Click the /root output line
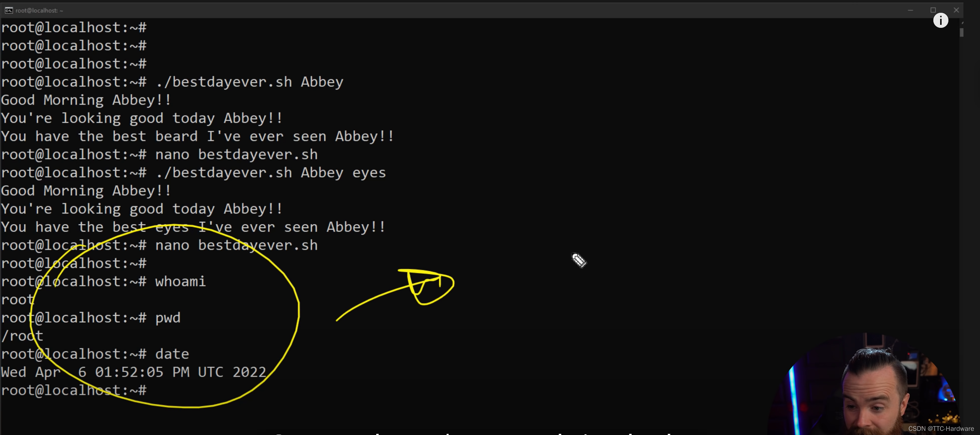This screenshot has height=435, width=980. pyautogui.click(x=22, y=336)
